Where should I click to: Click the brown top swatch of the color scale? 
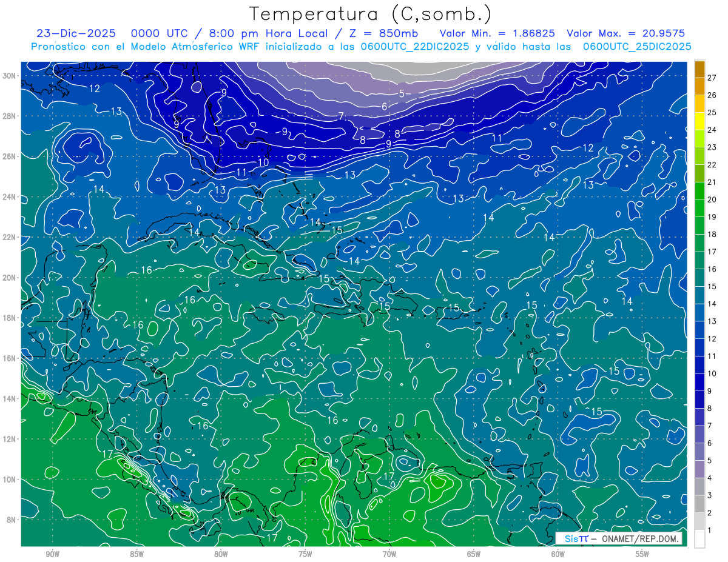pos(699,69)
